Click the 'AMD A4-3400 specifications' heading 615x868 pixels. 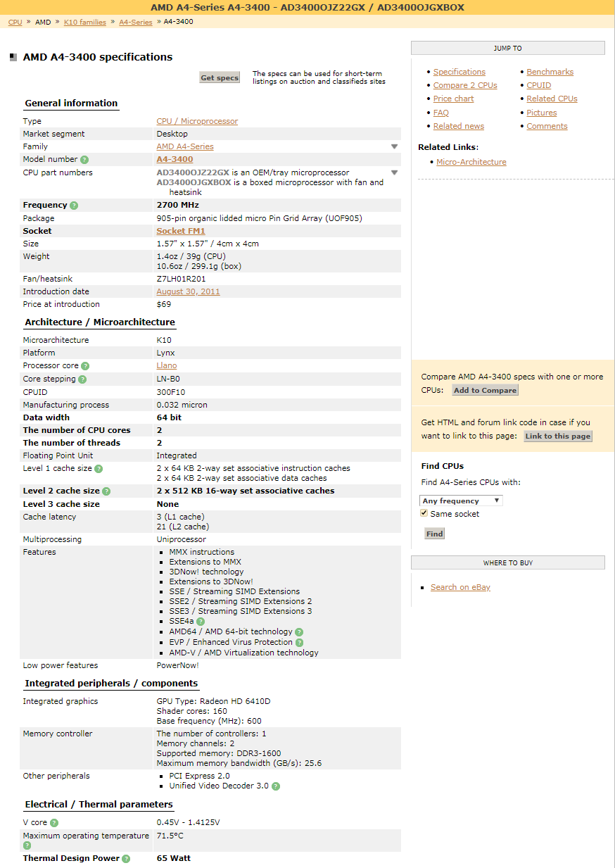click(98, 57)
